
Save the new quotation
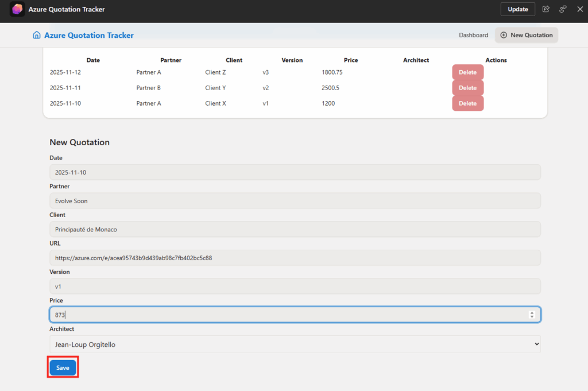click(63, 367)
